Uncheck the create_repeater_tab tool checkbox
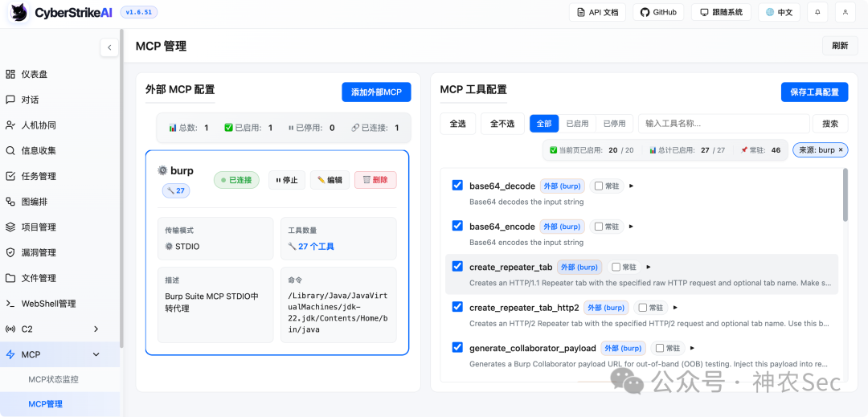This screenshot has width=868, height=417. click(457, 267)
